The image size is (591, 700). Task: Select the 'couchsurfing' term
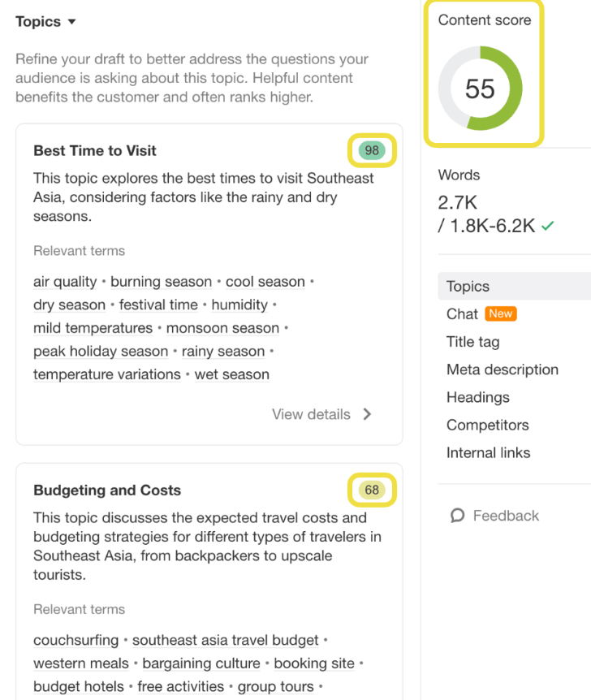point(75,640)
